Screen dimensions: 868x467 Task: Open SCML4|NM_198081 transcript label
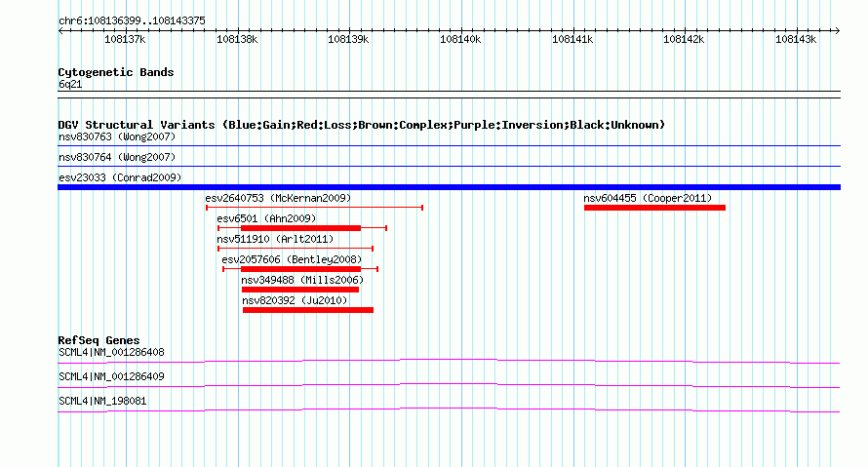coord(102,401)
